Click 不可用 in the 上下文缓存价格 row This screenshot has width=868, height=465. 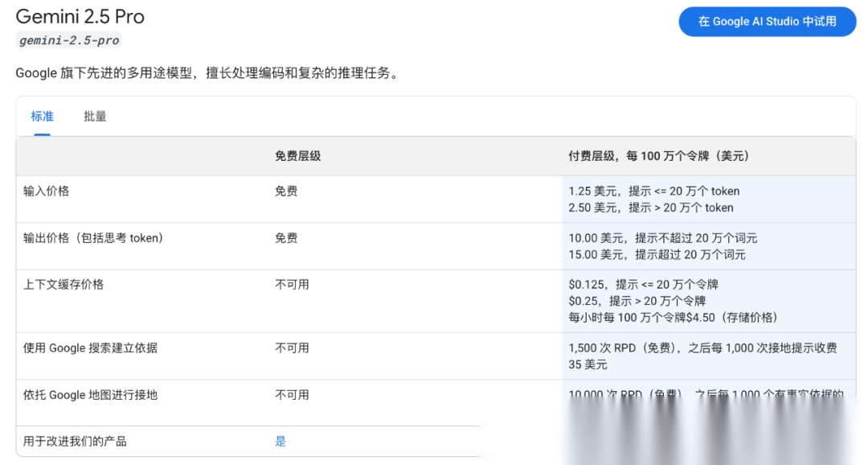(292, 285)
